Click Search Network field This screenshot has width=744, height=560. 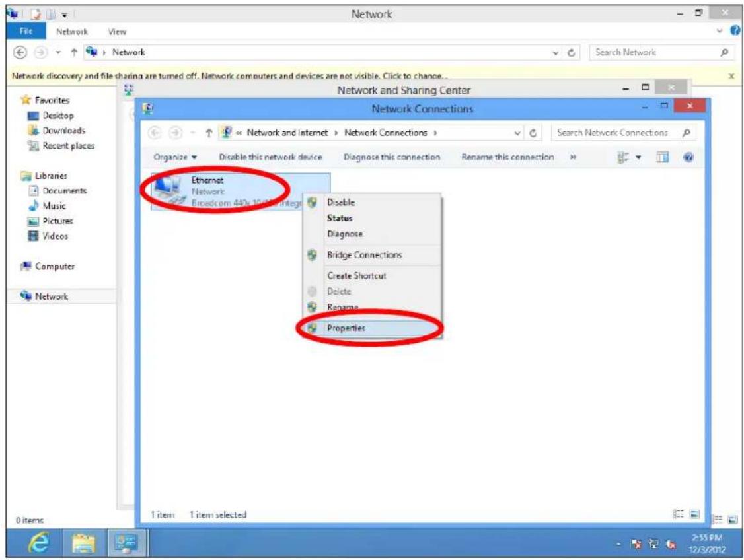click(x=654, y=53)
